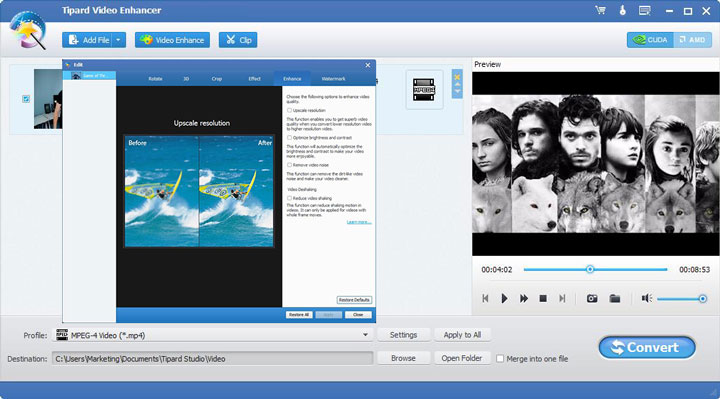Click the preview video frame
Image resolution: width=720 pixels, height=399 pixels.
(x=596, y=164)
